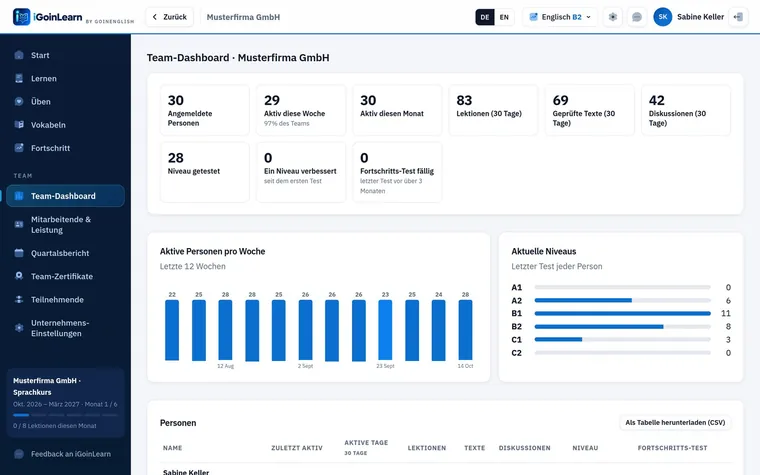Click the logout icon next to Sabine Keller
This screenshot has height=475, width=760.
738,17
